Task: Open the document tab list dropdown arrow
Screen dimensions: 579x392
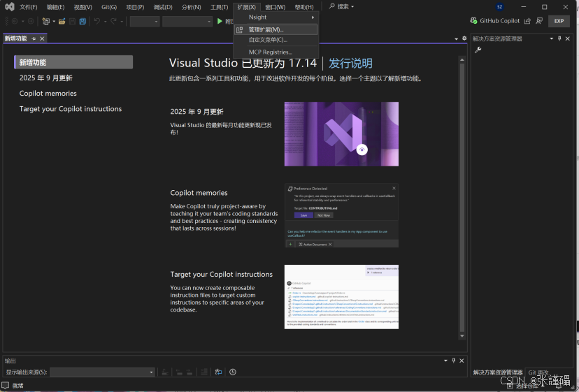Action: 457,38
